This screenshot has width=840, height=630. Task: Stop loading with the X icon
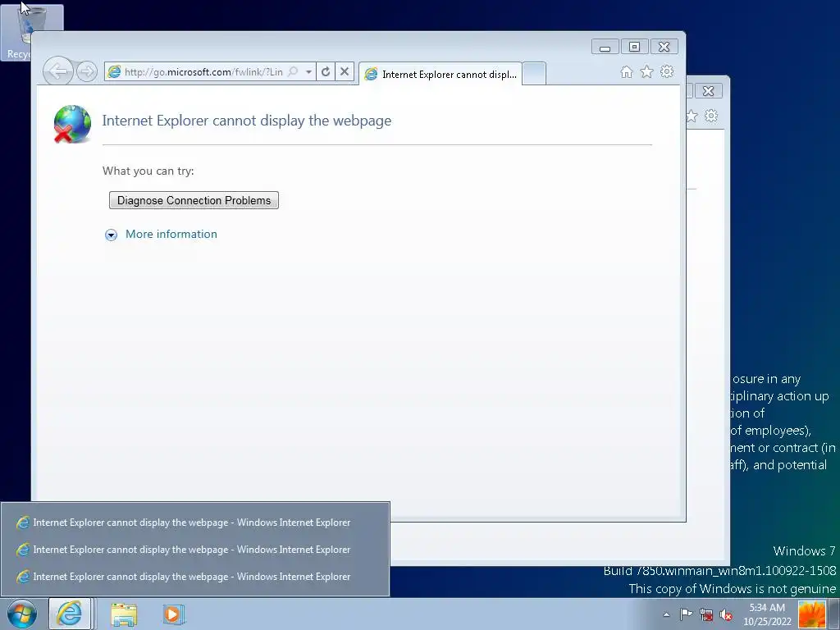(345, 71)
